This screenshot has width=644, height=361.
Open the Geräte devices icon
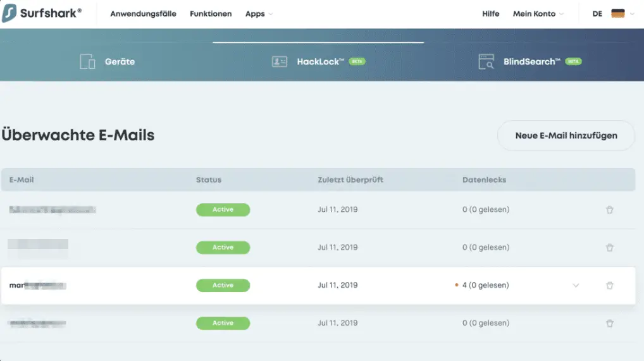click(87, 61)
